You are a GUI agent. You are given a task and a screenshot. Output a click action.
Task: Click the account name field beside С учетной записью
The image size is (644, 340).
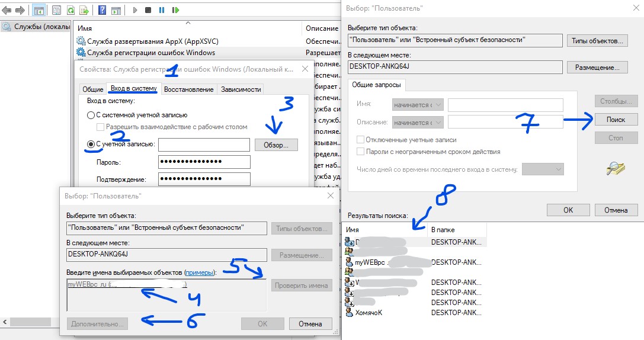point(204,145)
